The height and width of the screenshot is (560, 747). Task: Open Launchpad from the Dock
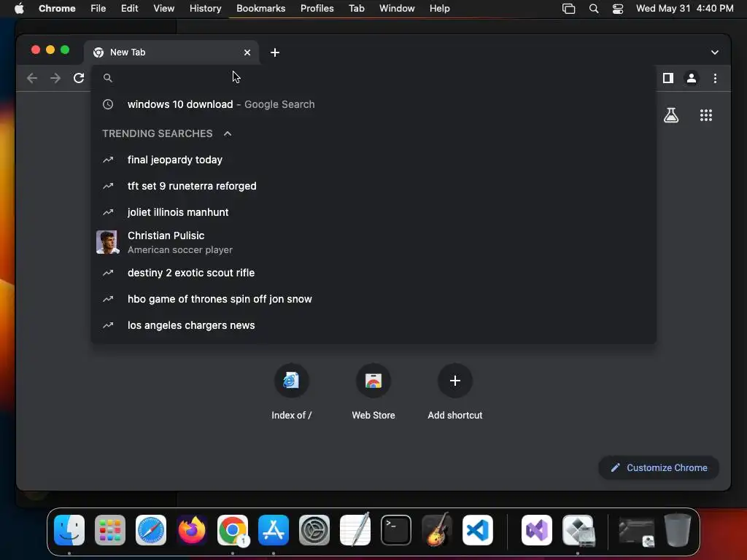click(x=110, y=530)
